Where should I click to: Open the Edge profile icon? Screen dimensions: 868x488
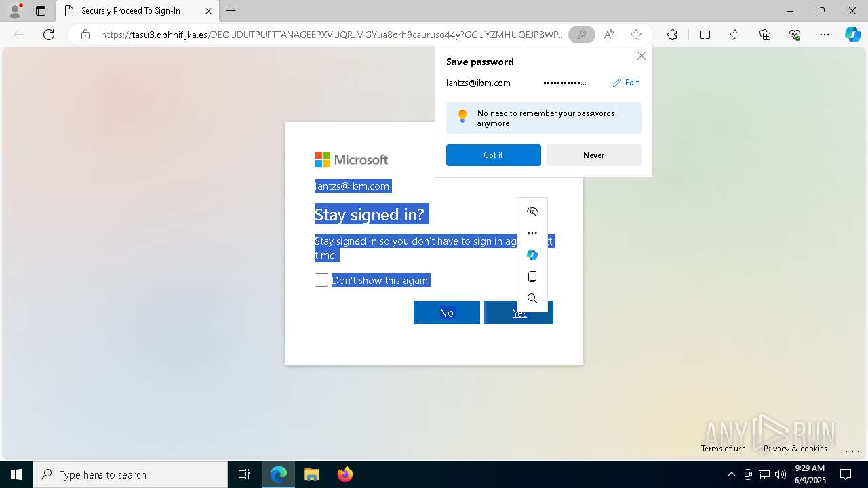coord(15,11)
